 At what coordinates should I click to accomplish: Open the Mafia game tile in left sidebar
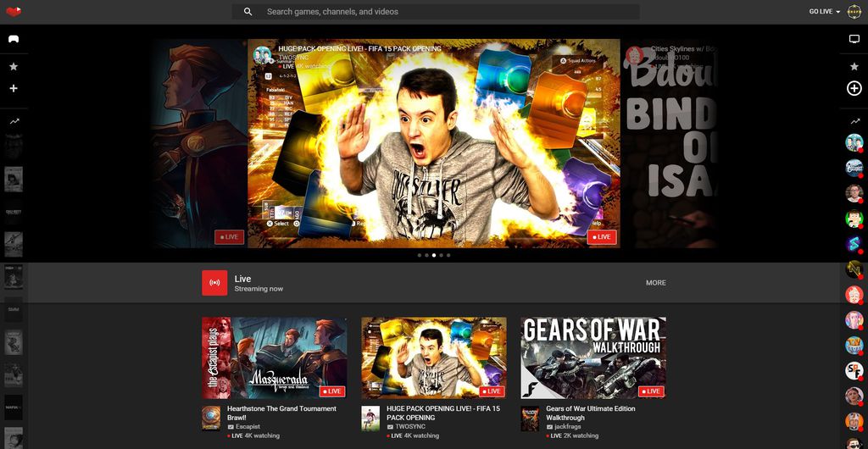(x=14, y=407)
